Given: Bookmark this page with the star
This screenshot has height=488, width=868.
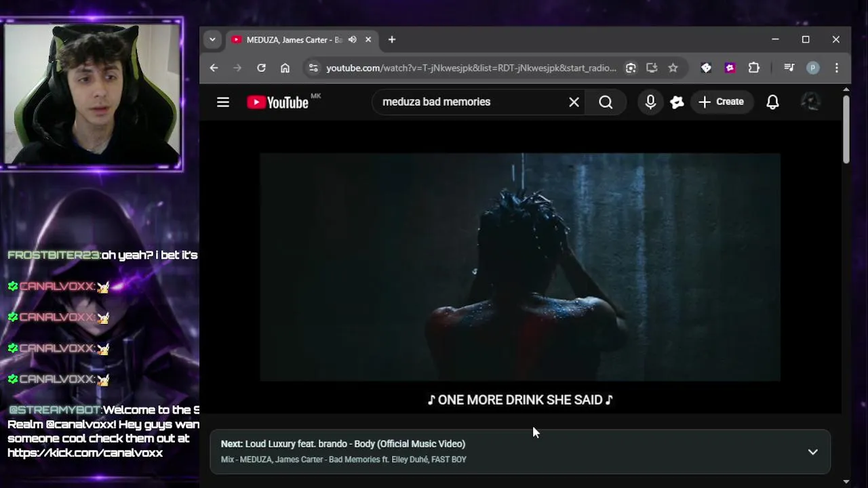Looking at the screenshot, I should point(673,68).
